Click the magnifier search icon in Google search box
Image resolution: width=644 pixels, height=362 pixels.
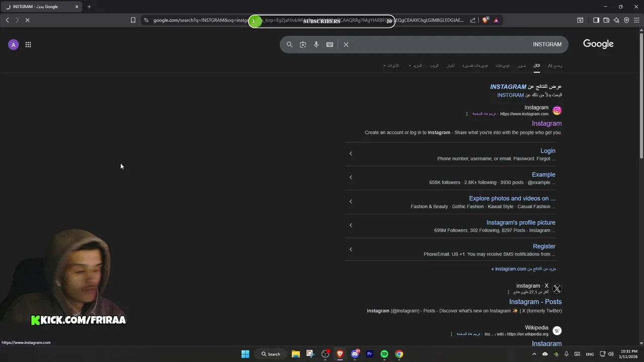[289, 44]
